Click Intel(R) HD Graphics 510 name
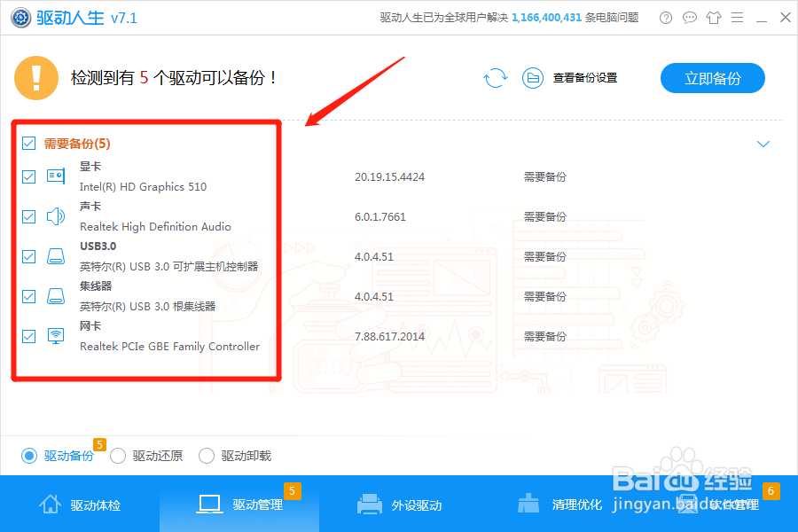 [x=143, y=187]
